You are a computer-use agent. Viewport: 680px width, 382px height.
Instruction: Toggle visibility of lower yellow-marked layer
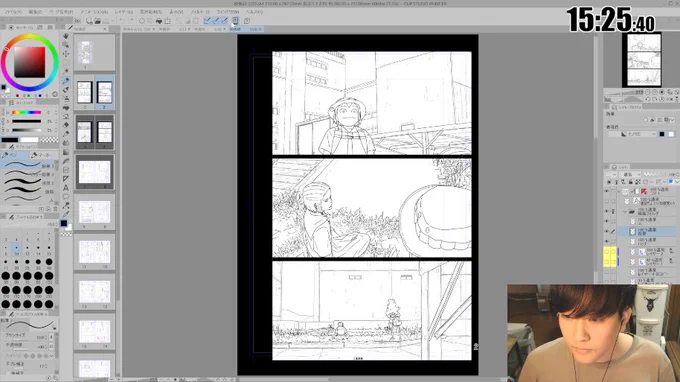607,261
